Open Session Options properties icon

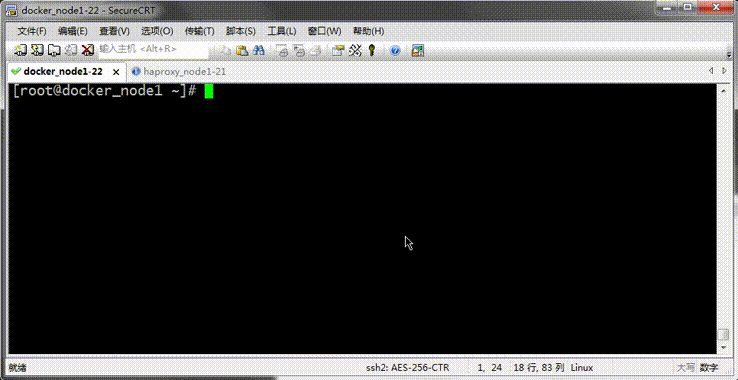338,50
